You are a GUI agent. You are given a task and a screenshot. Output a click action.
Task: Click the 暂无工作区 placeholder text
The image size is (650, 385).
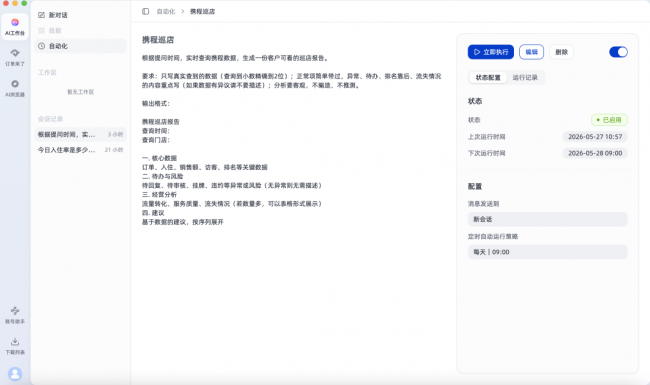tap(80, 92)
